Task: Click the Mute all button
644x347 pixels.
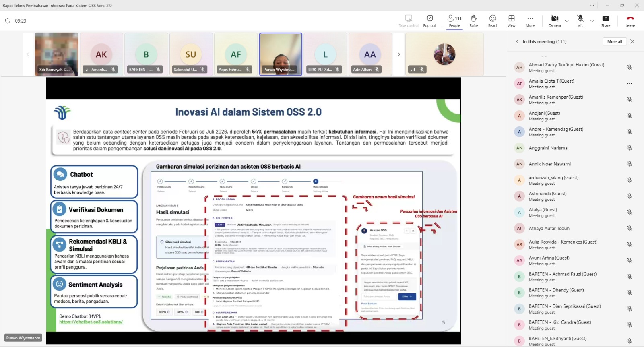Action: (x=615, y=42)
